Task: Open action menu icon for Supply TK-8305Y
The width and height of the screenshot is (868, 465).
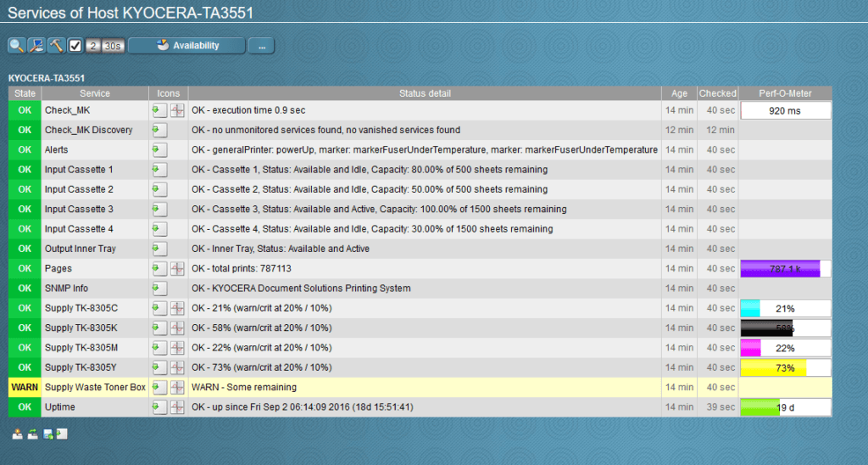Action: click(x=159, y=367)
